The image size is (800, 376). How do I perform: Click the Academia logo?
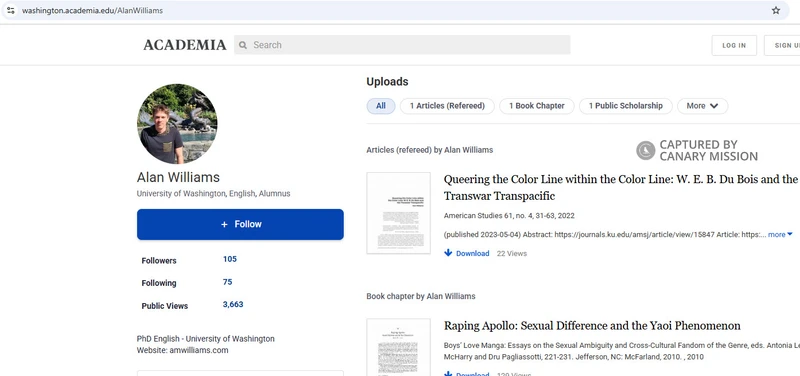[185, 45]
